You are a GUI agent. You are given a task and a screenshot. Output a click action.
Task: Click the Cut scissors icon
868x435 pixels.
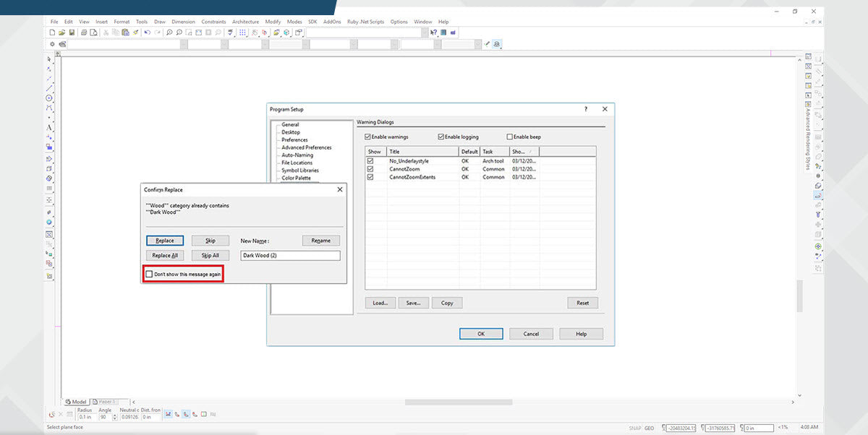106,33
